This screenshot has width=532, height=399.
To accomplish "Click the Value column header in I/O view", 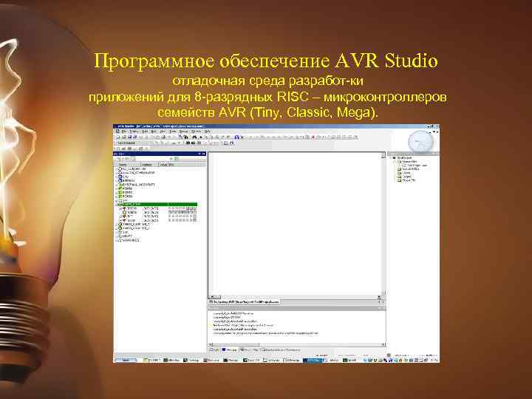I will tap(163, 165).
